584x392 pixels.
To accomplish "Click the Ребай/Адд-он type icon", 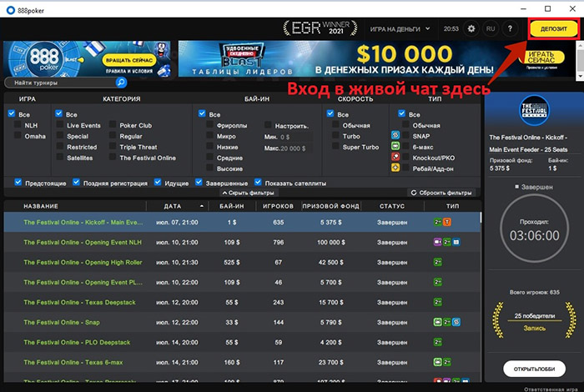I will [x=395, y=168].
